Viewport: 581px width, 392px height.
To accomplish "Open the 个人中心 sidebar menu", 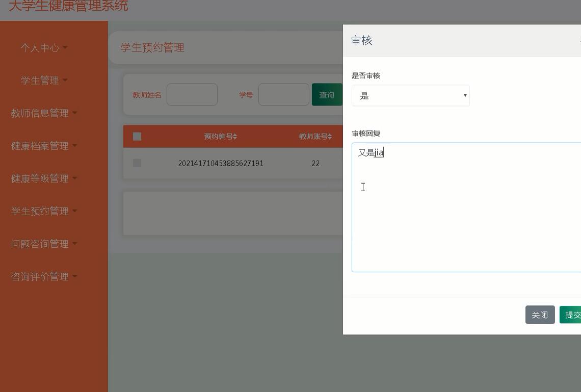I will point(44,48).
